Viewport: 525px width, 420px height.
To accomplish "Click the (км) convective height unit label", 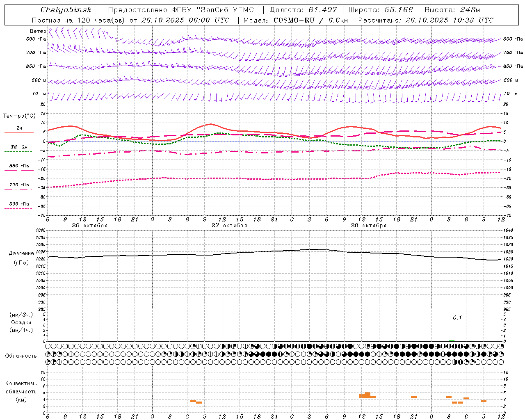I will click(x=21, y=399).
